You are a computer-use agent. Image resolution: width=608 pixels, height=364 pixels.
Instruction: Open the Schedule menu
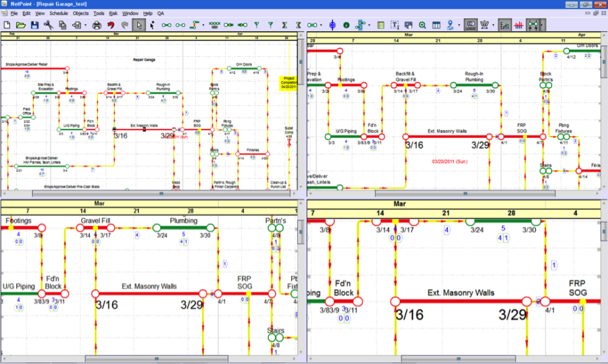pyautogui.click(x=58, y=14)
